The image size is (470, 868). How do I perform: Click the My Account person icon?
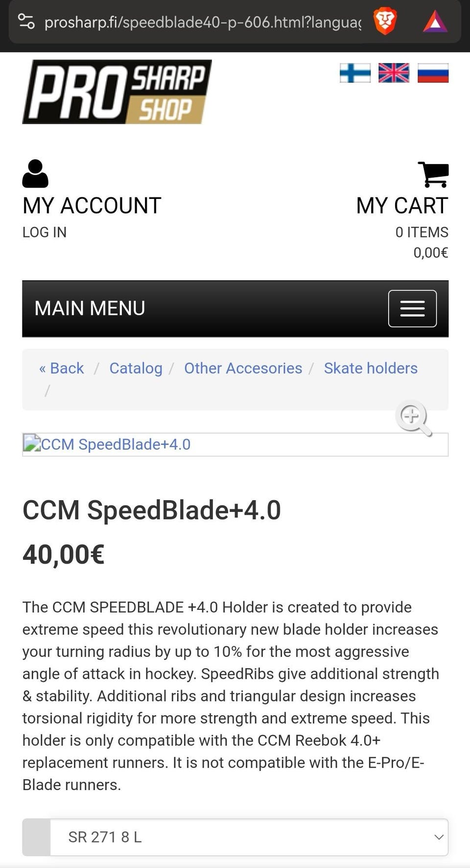pyautogui.click(x=35, y=174)
